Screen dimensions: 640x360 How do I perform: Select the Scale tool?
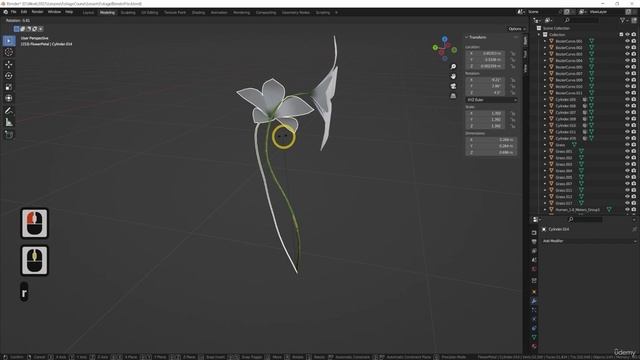(9, 87)
